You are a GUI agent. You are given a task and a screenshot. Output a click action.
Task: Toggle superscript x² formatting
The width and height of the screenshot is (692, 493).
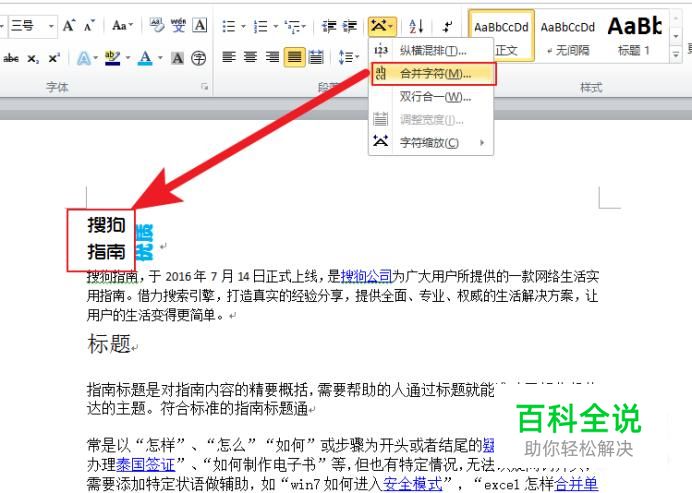pyautogui.click(x=54, y=58)
